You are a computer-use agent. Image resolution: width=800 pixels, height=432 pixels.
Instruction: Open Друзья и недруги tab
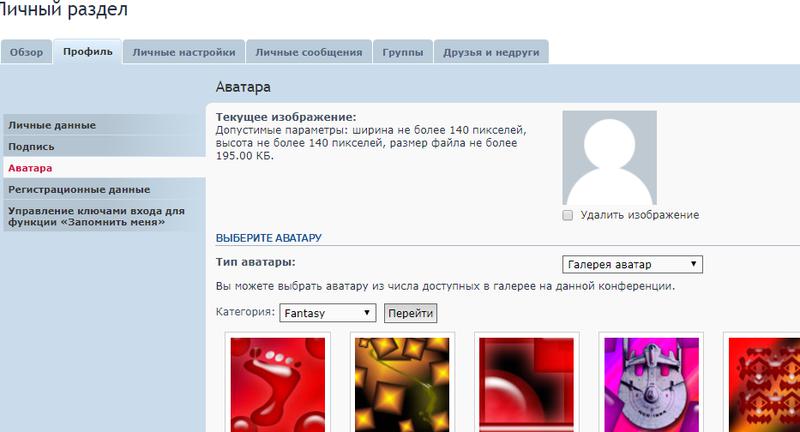[491, 52]
